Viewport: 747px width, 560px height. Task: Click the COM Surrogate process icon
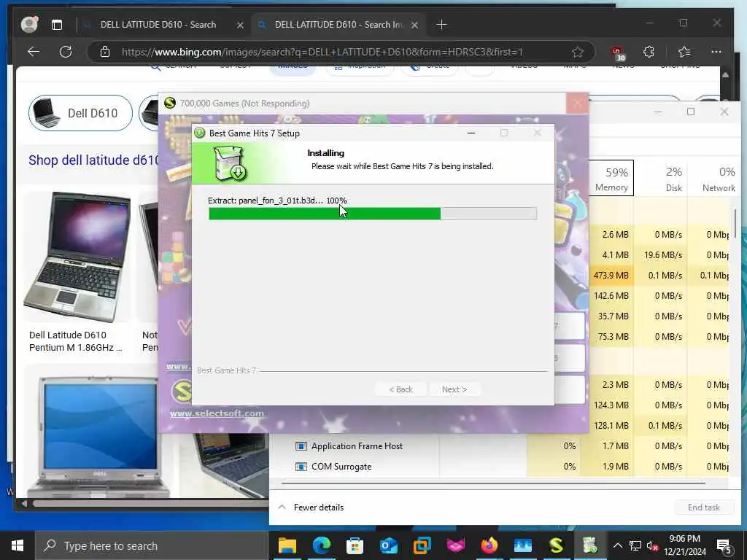pos(301,467)
